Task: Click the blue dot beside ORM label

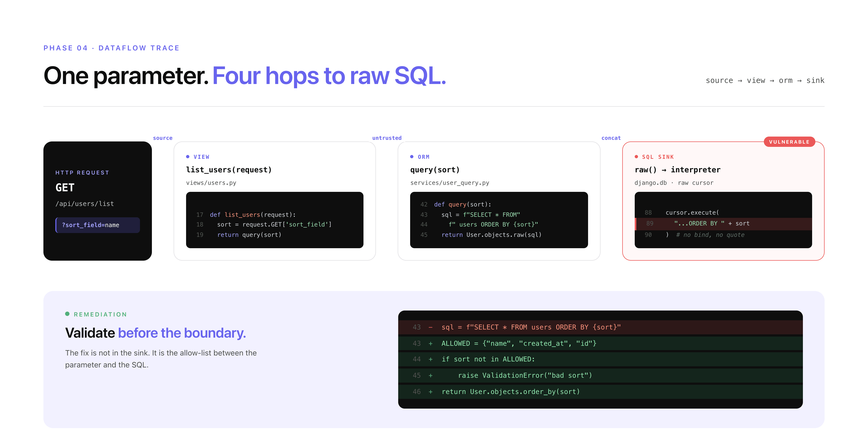Action: (412, 156)
